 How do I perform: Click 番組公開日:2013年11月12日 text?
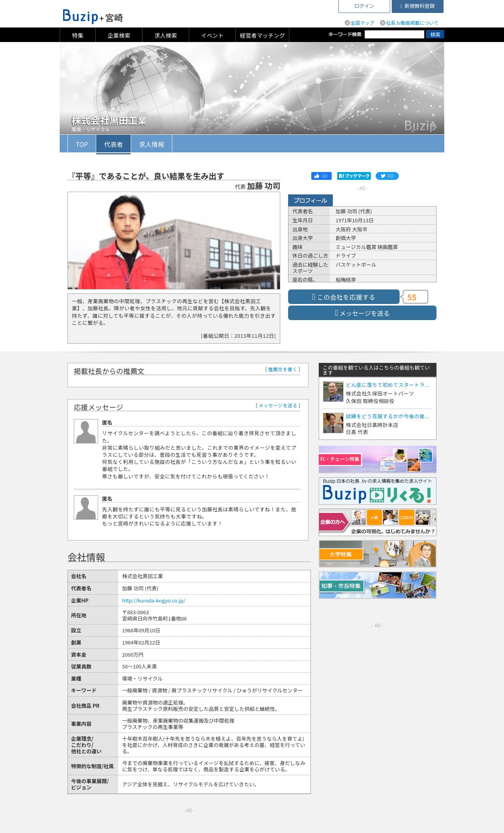click(x=238, y=336)
